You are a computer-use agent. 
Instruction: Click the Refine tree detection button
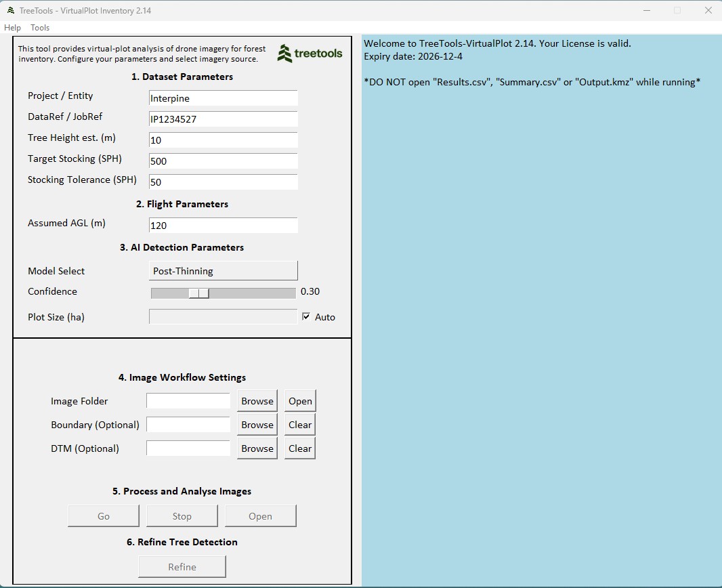tap(182, 567)
